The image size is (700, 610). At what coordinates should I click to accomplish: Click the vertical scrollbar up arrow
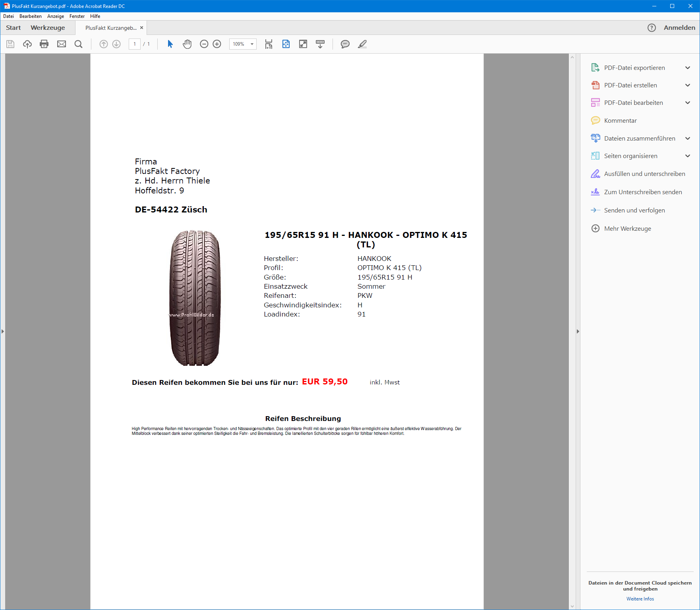pyautogui.click(x=572, y=57)
